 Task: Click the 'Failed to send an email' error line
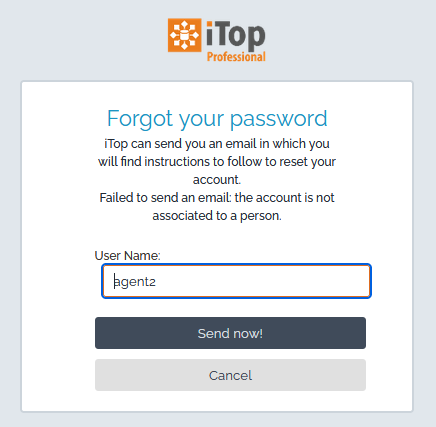click(x=217, y=198)
